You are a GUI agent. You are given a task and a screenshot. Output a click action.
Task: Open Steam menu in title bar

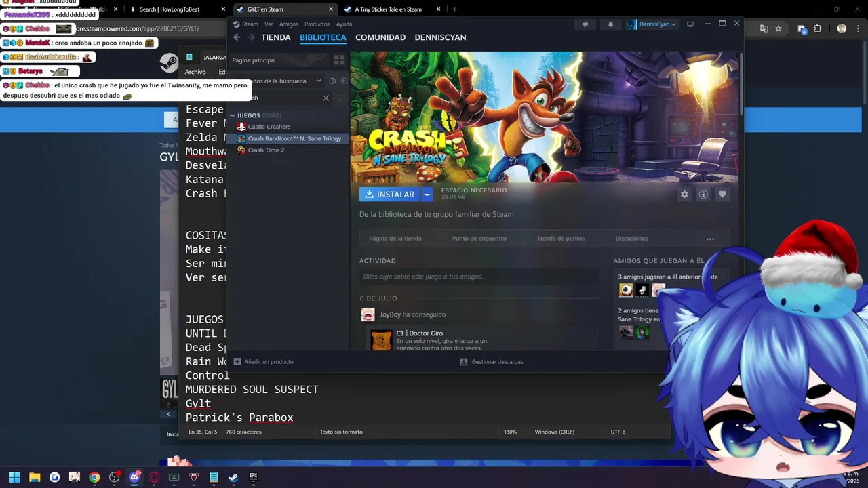coord(250,24)
